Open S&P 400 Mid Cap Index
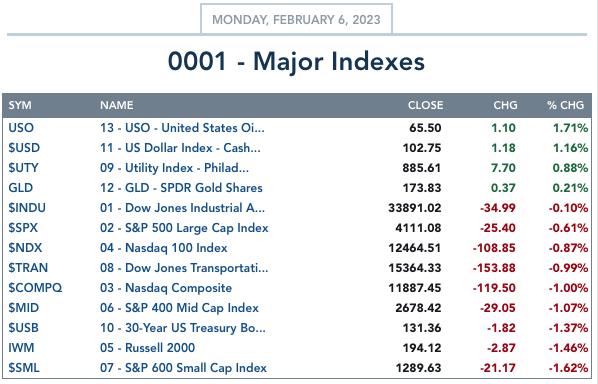The width and height of the screenshot is (598, 384). [x=179, y=308]
